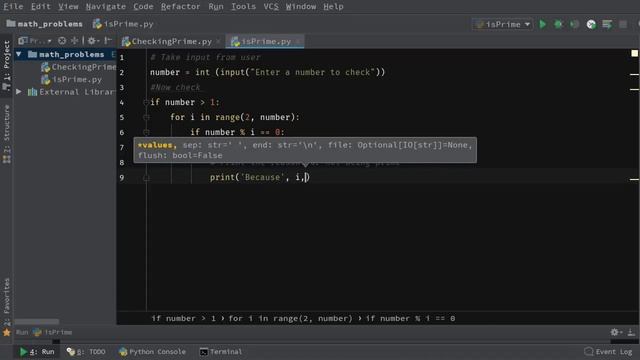Click the first warning stripe on right scrollbar
The height and width of the screenshot is (360, 640).
coord(634,75)
